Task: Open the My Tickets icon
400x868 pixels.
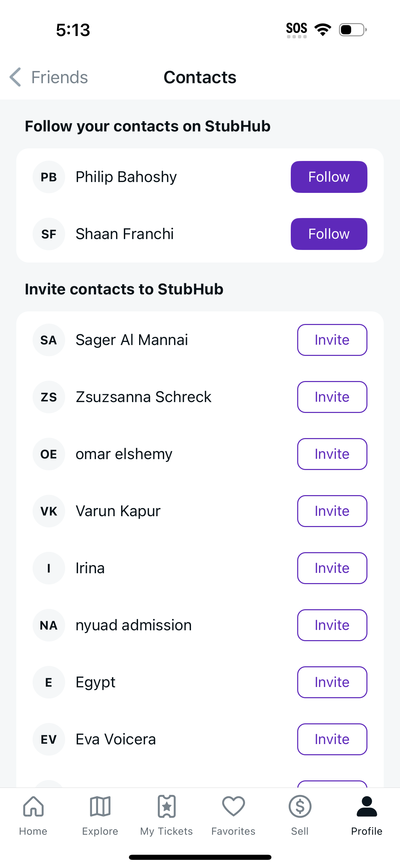Action: 167,807
